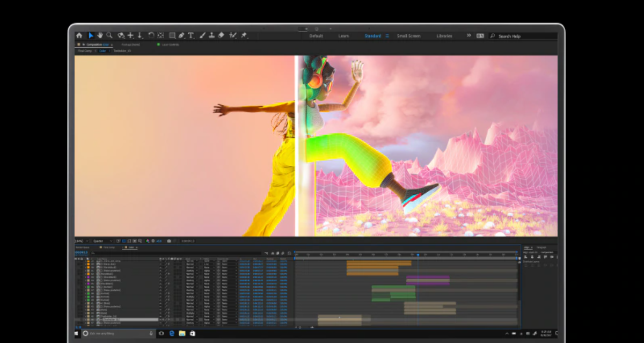Screen dimensions: 644x343
Task: Switch to the Learn workspace
Action: point(343,36)
